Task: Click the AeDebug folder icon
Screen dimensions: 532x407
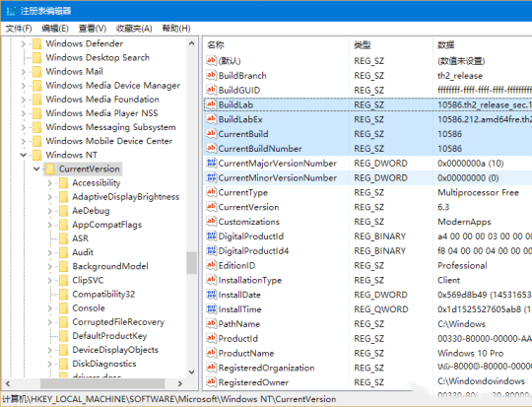Action: click(x=63, y=211)
